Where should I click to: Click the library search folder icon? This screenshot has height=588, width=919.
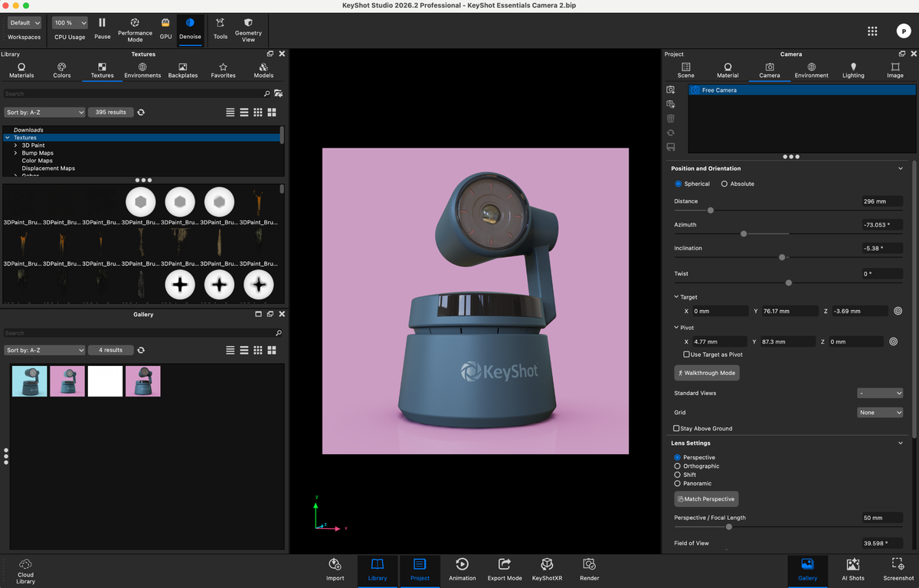[278, 93]
